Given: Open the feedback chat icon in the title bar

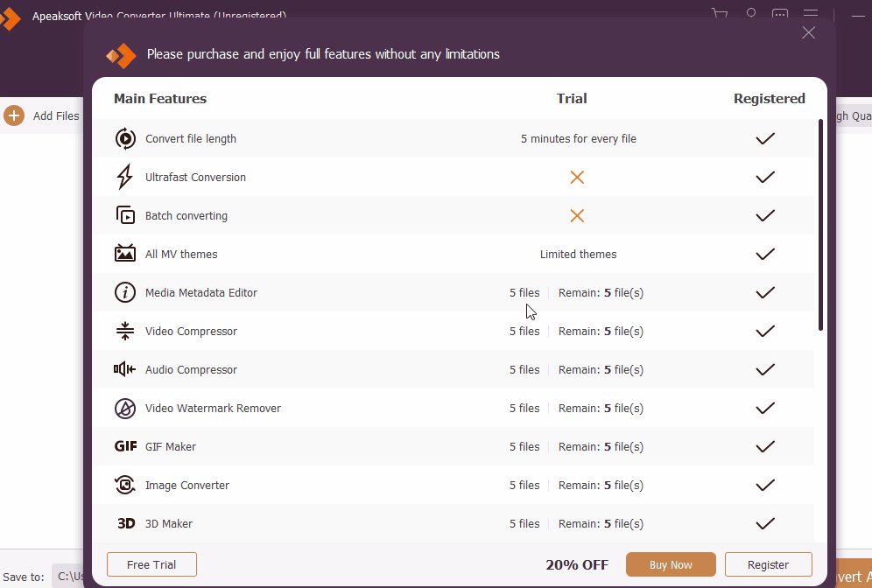Looking at the screenshot, I should tap(780, 13).
